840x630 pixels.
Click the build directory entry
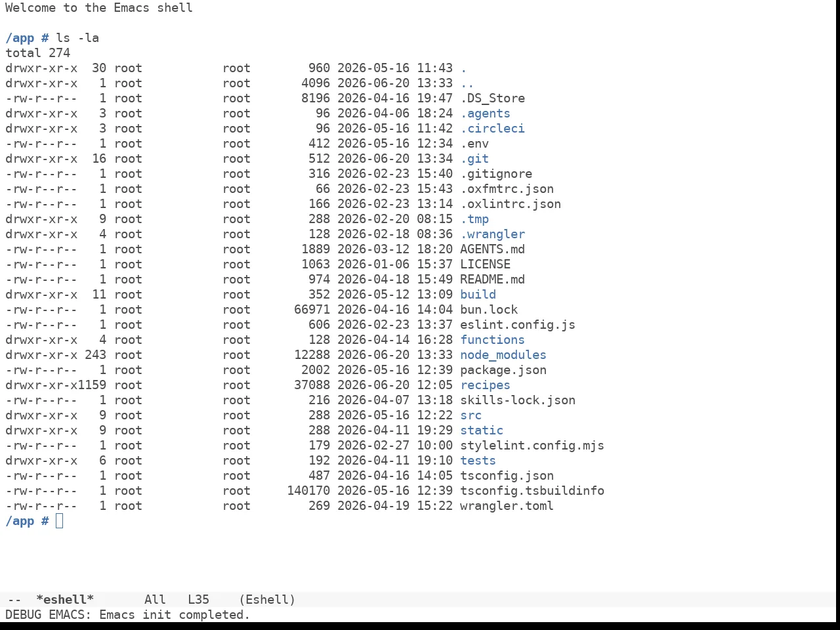478,295
